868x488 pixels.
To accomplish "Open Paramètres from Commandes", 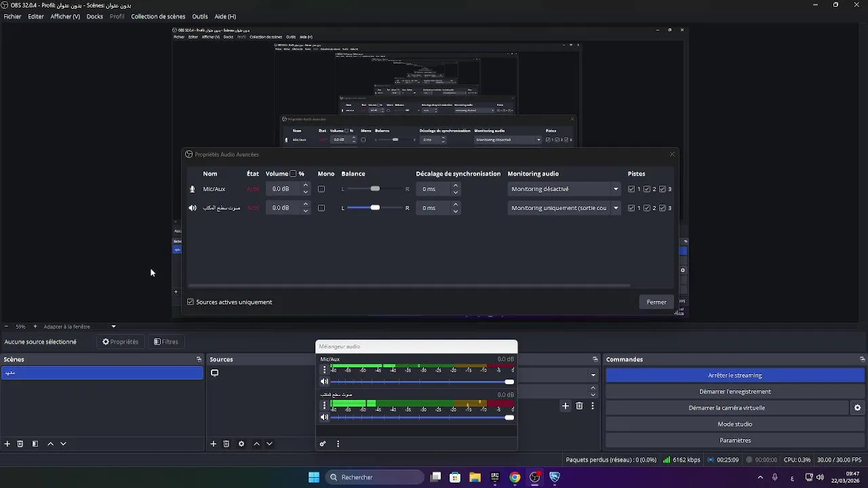I will [x=735, y=441].
